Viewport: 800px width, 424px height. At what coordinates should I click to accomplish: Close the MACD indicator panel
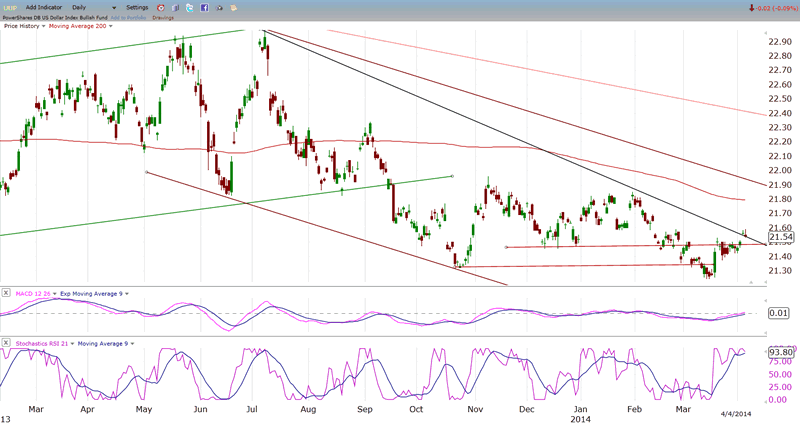[6, 292]
